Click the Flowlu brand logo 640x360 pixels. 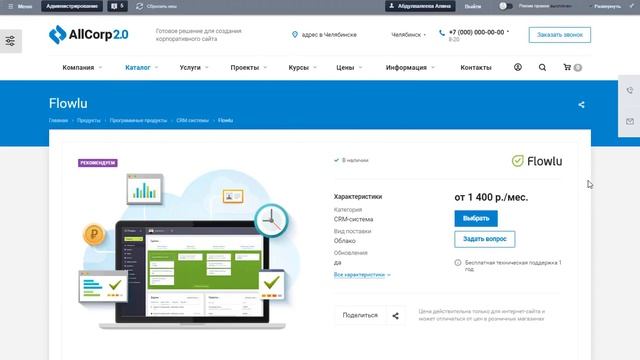pyautogui.click(x=537, y=161)
